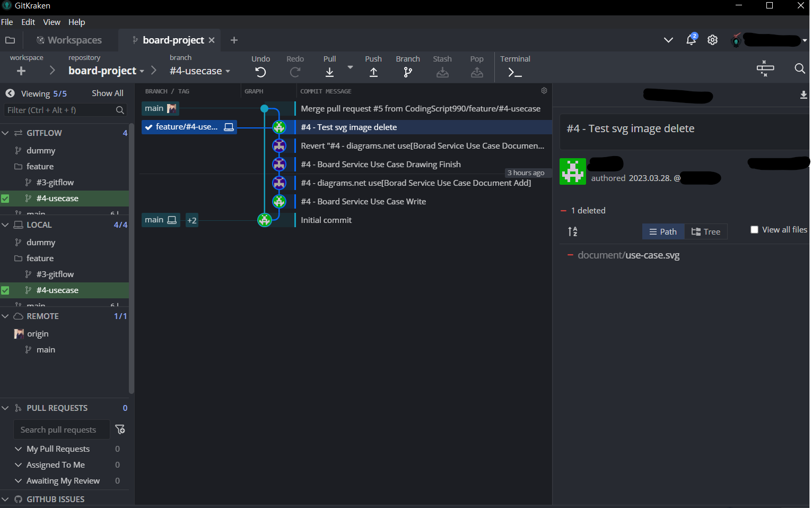812x508 pixels.
Task: Open the File menu
Action: click(x=7, y=22)
